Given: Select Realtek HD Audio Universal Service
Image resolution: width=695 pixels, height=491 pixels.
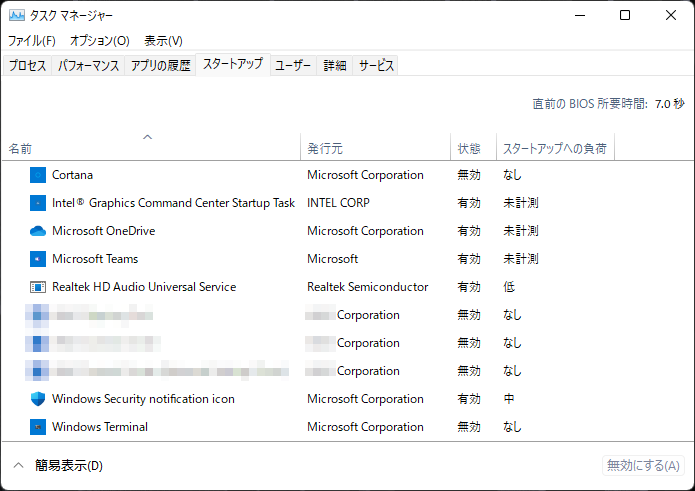Looking at the screenshot, I should click(144, 287).
